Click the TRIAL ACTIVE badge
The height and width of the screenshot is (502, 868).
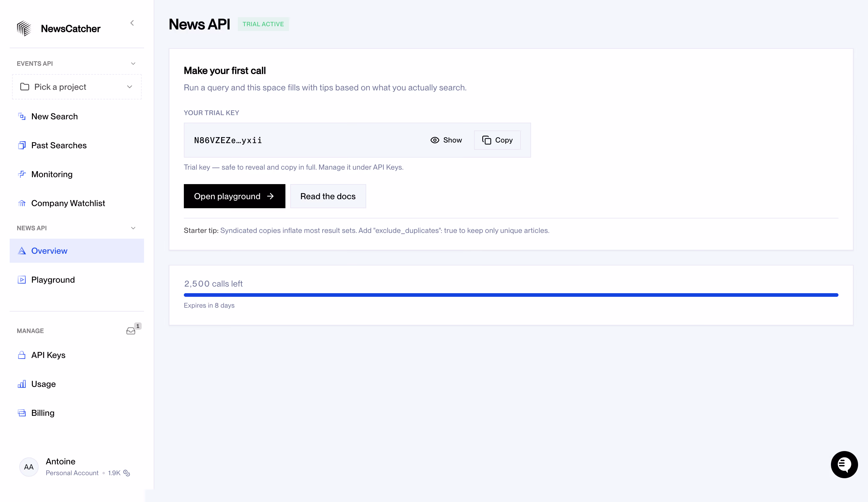[263, 24]
